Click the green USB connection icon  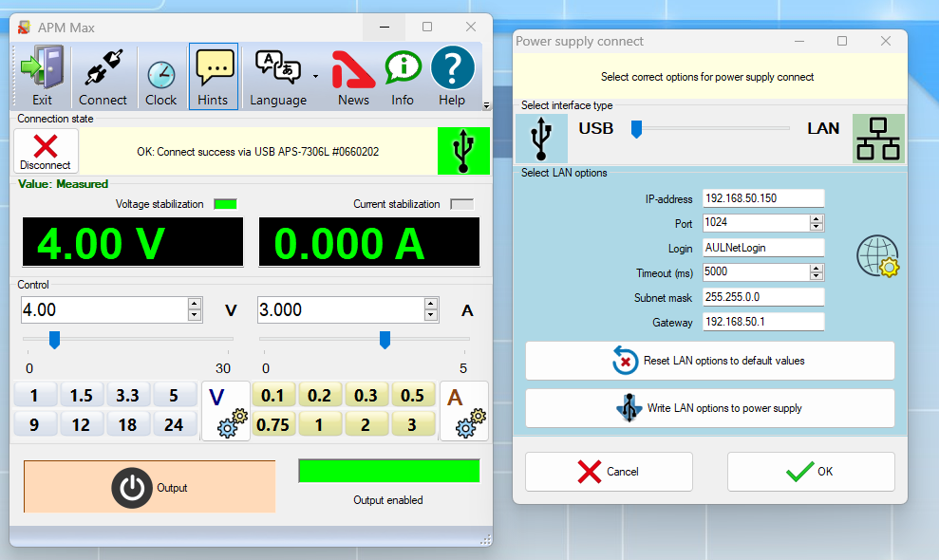[x=463, y=150]
